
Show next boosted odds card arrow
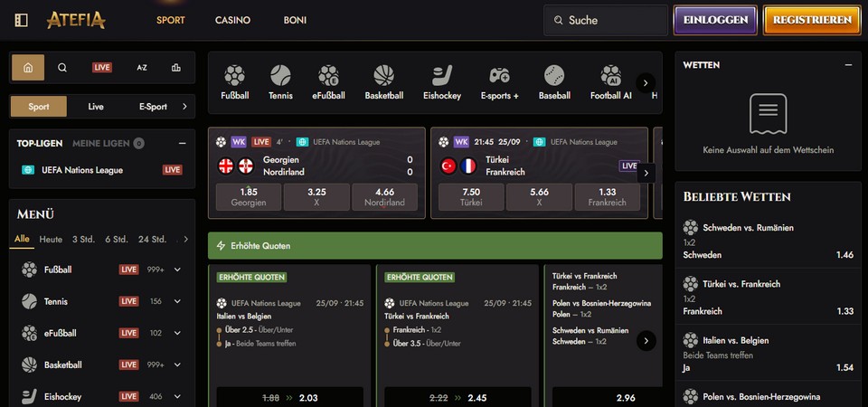click(646, 341)
